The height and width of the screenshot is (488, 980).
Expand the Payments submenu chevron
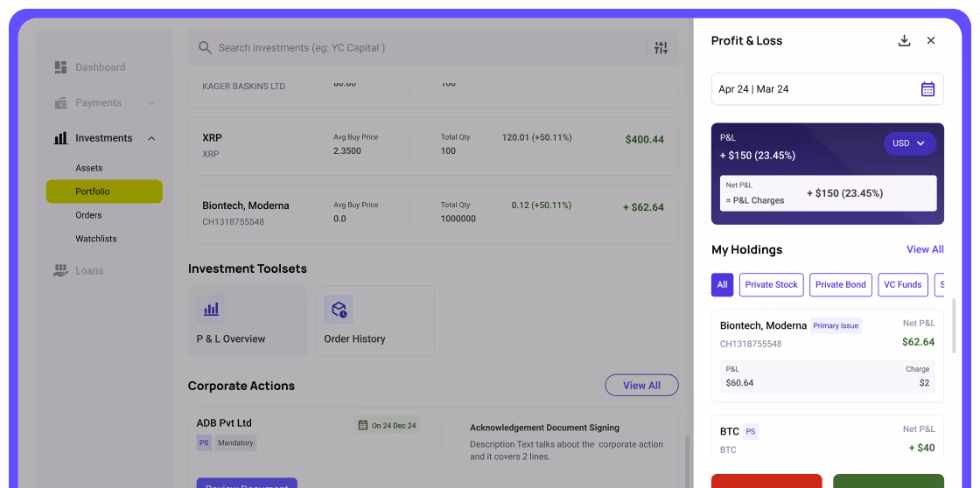tap(151, 102)
